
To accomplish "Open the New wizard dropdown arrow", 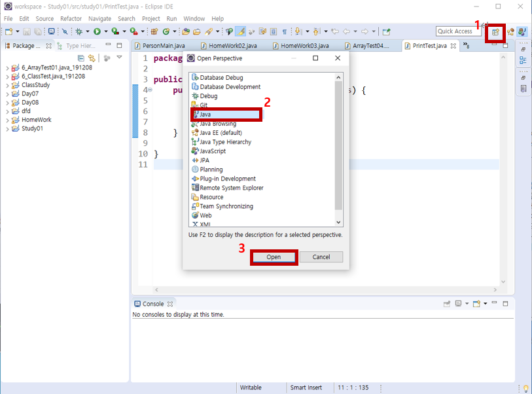I will tap(18, 31).
